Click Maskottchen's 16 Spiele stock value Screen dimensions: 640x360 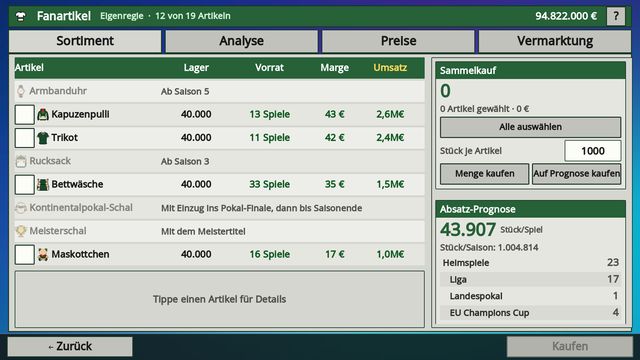tap(270, 254)
